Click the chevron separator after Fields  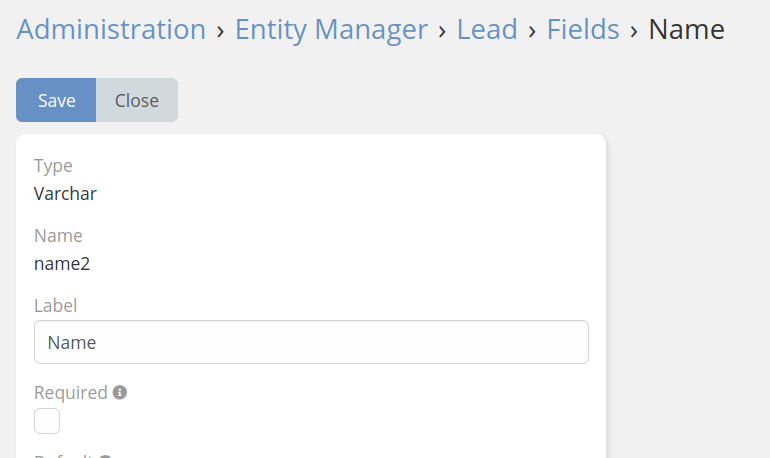coord(634,31)
